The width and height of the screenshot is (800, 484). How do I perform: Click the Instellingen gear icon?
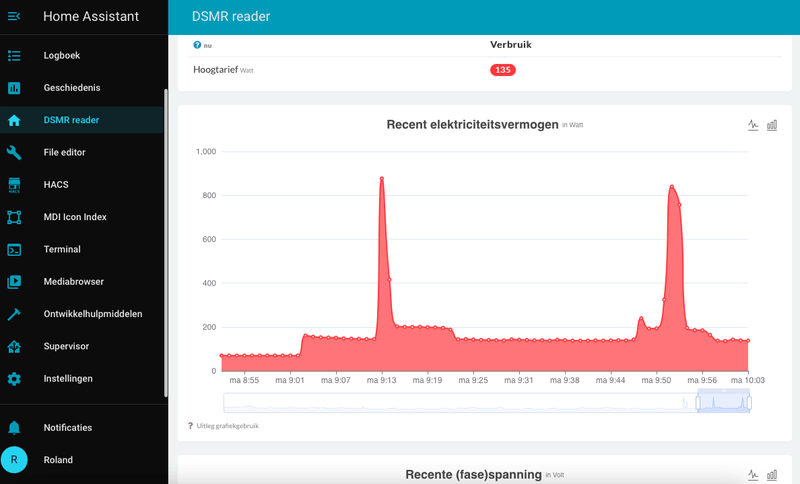14,379
